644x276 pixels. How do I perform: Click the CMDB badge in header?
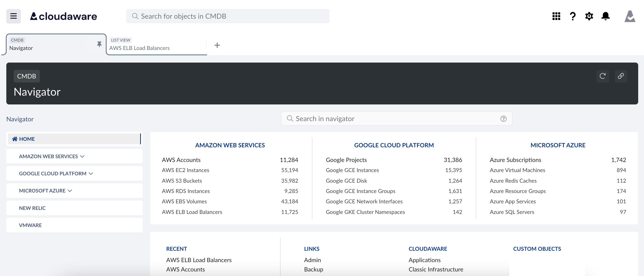point(27,76)
